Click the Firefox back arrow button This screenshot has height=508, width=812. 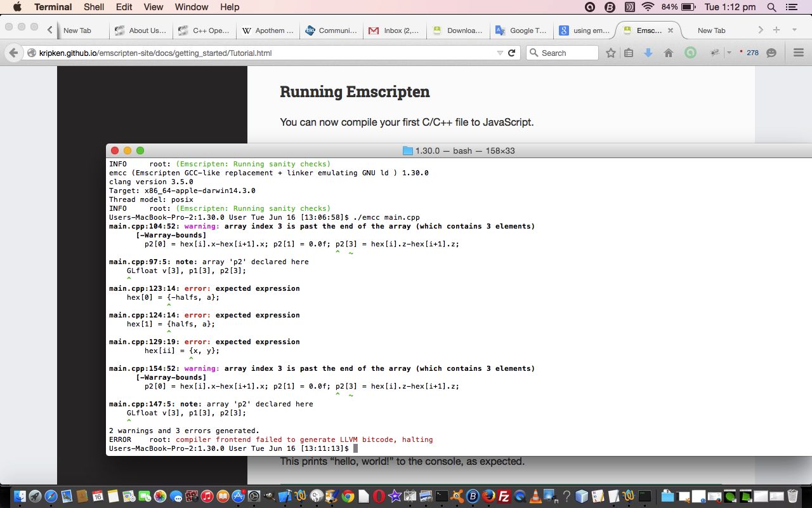click(x=13, y=53)
